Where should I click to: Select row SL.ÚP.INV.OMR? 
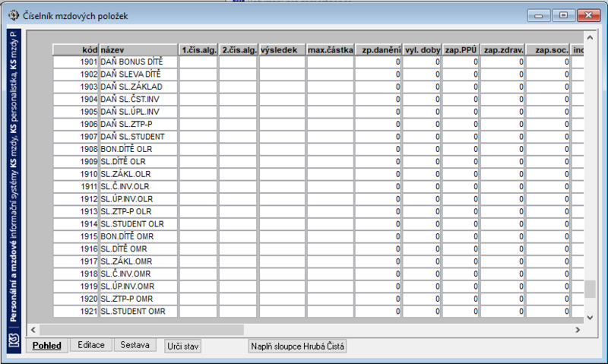(x=318, y=286)
